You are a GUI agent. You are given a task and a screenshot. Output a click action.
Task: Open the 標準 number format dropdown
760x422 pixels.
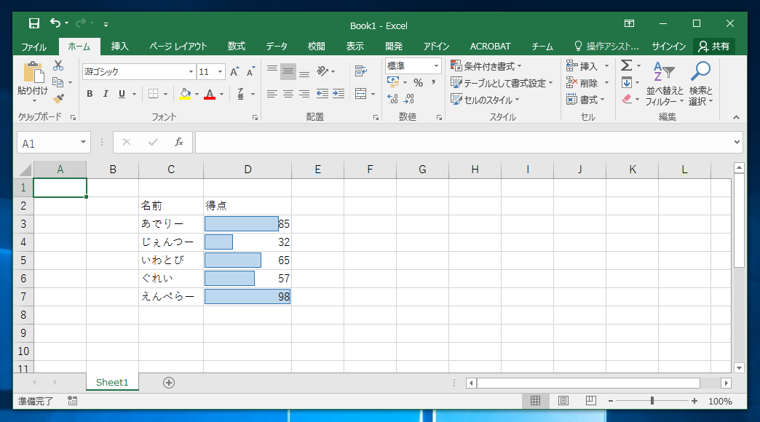[x=436, y=65]
